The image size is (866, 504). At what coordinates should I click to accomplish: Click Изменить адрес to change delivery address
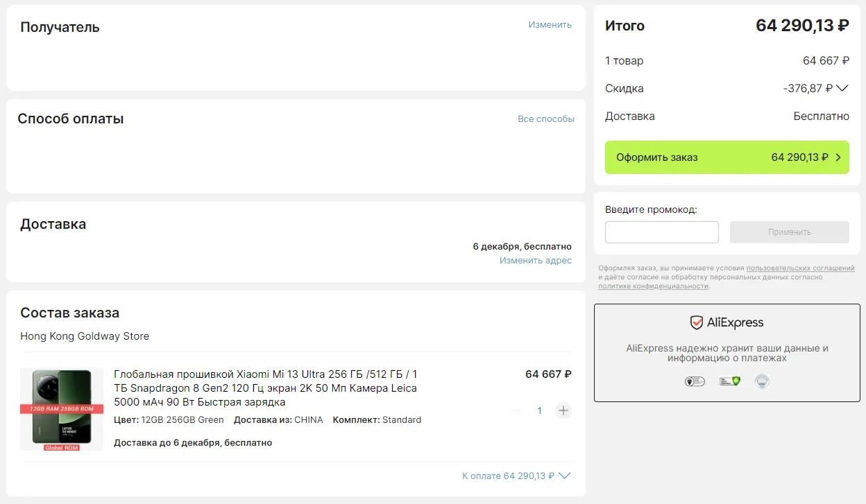(x=535, y=261)
